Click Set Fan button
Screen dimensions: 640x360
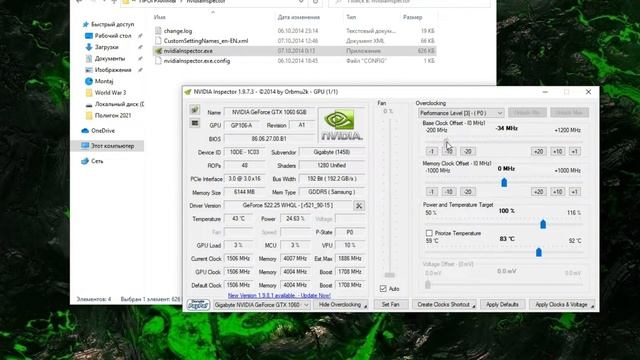click(x=391, y=304)
